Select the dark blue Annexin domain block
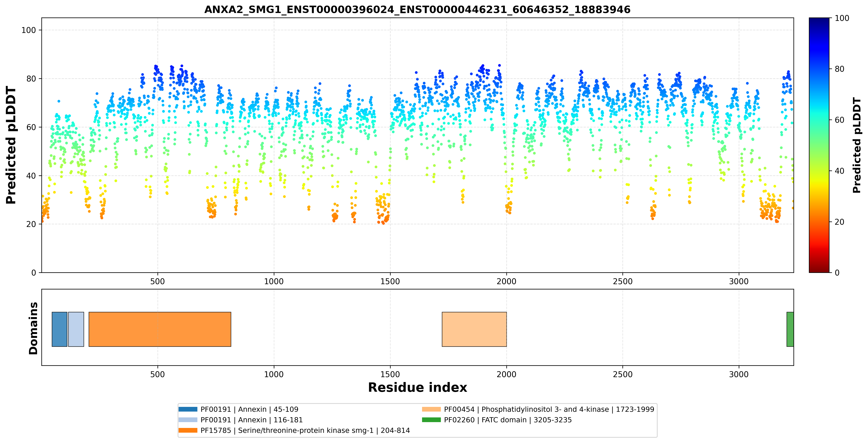This screenshot has height=443, width=868. [x=59, y=329]
